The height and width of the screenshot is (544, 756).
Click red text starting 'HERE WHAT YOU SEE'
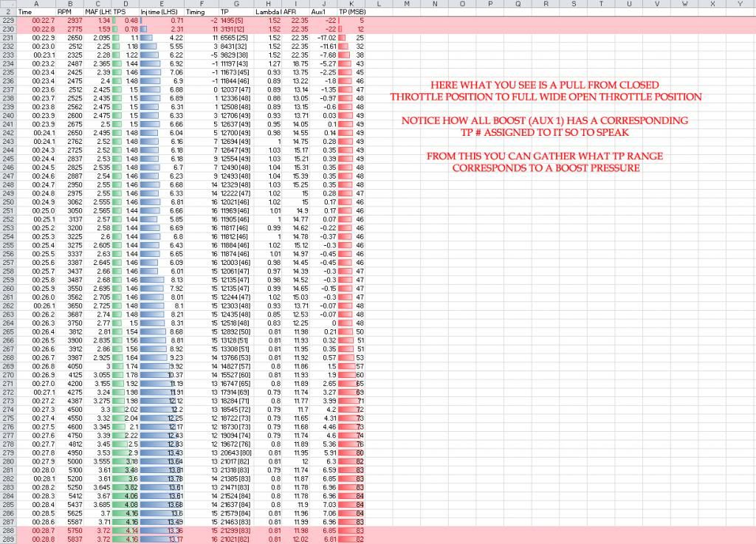(546, 86)
